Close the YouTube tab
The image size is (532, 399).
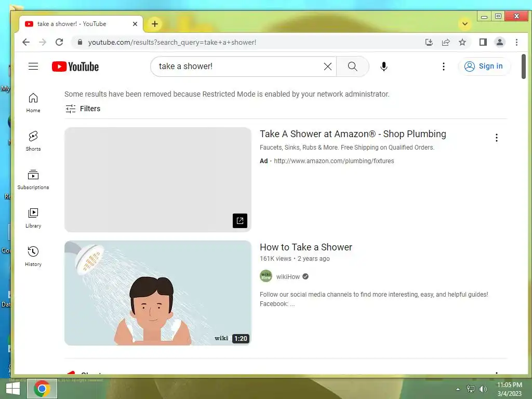[135, 24]
